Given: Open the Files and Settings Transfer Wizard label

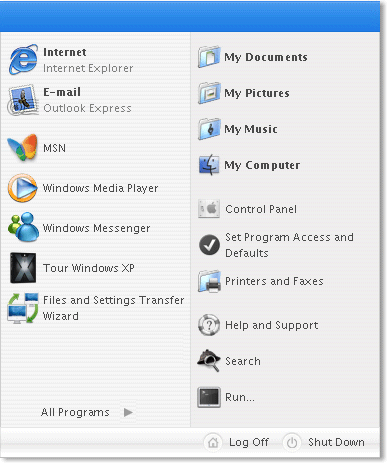Looking at the screenshot, I should (113, 308).
